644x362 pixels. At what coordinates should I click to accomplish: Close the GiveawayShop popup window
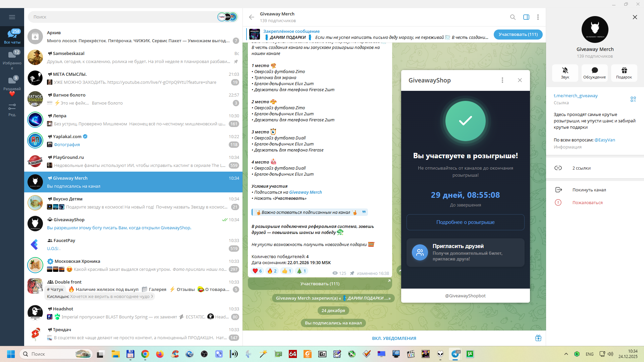(520, 80)
